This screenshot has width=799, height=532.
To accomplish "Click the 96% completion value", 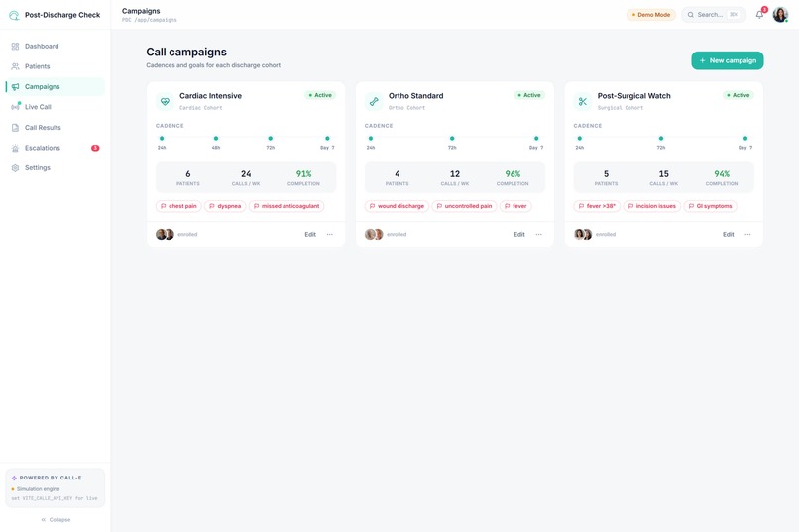I will 513,174.
